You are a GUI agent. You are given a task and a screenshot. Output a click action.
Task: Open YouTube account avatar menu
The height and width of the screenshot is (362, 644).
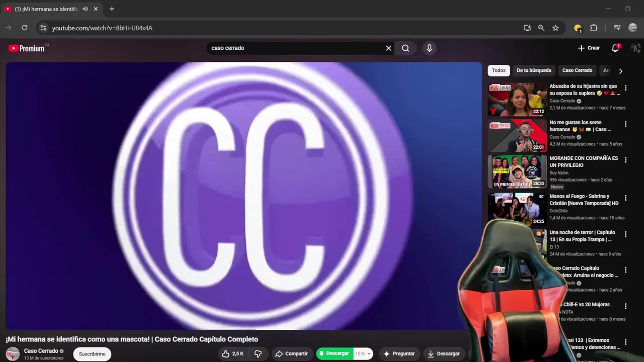coord(636,48)
